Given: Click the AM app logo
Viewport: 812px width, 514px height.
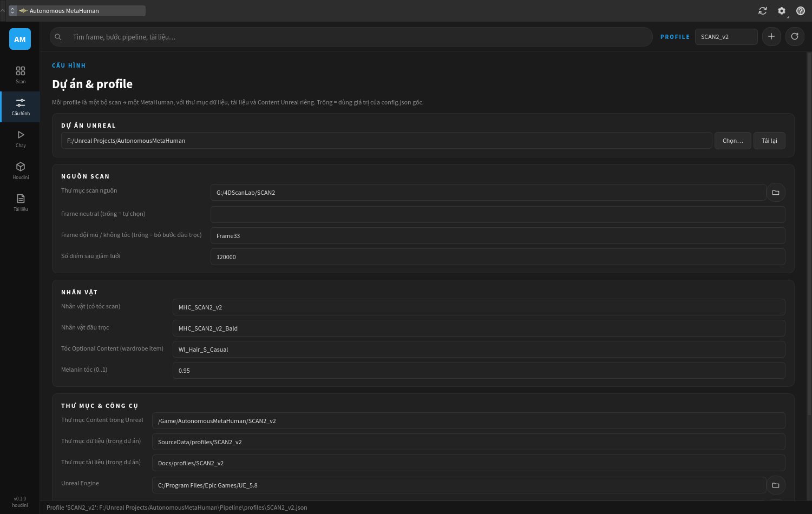Looking at the screenshot, I should [x=20, y=39].
